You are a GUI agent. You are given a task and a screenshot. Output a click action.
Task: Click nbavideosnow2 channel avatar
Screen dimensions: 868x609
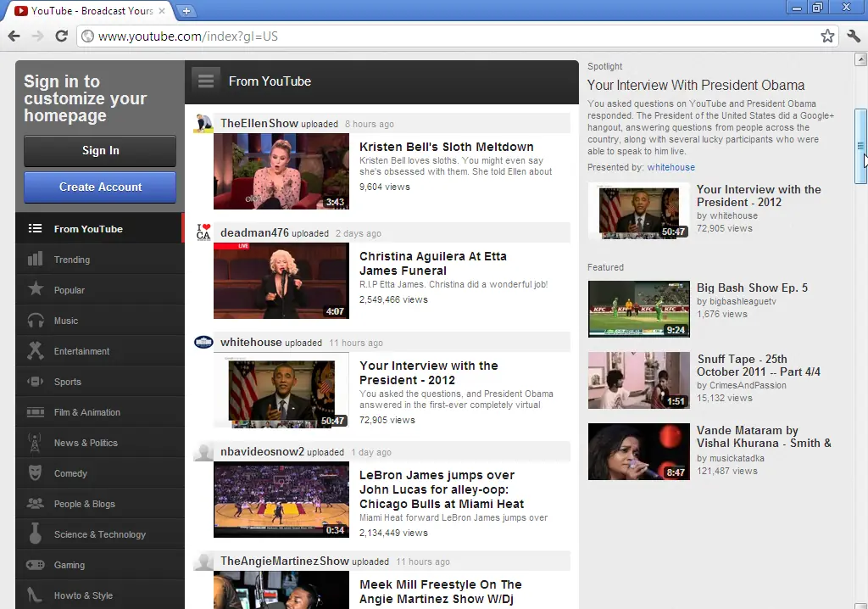pos(203,451)
